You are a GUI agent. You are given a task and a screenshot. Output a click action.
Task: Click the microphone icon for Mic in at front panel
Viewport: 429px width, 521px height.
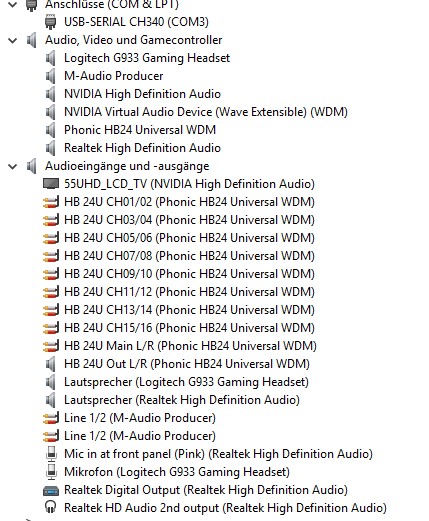click(51, 454)
